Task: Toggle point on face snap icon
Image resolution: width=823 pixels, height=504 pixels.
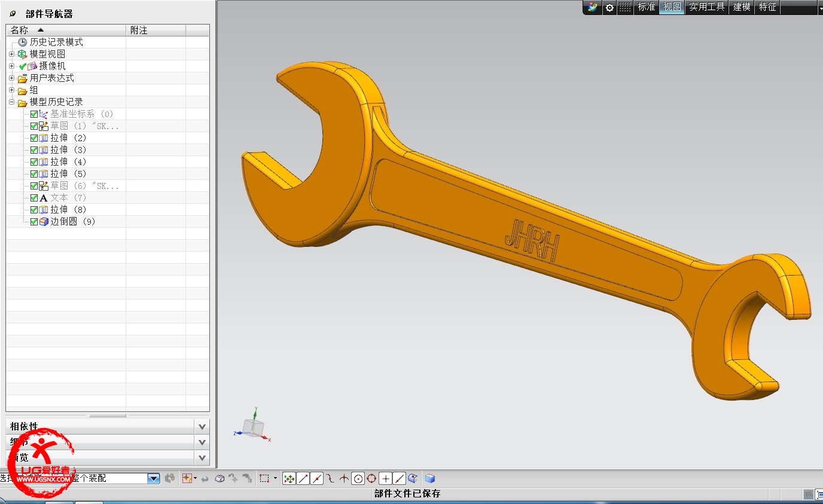Action: pos(413,478)
